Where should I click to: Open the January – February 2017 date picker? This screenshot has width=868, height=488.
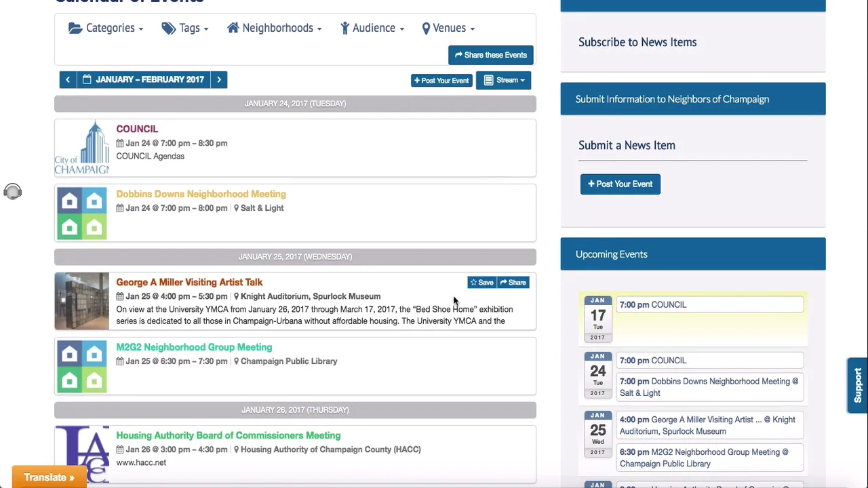(144, 80)
